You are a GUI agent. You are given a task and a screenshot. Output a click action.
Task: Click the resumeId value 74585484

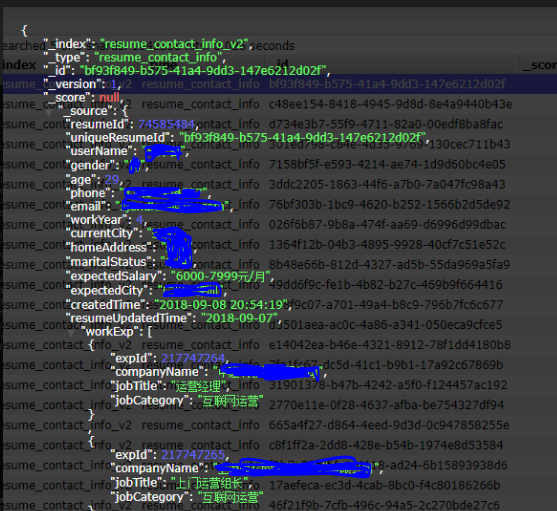[166, 124]
